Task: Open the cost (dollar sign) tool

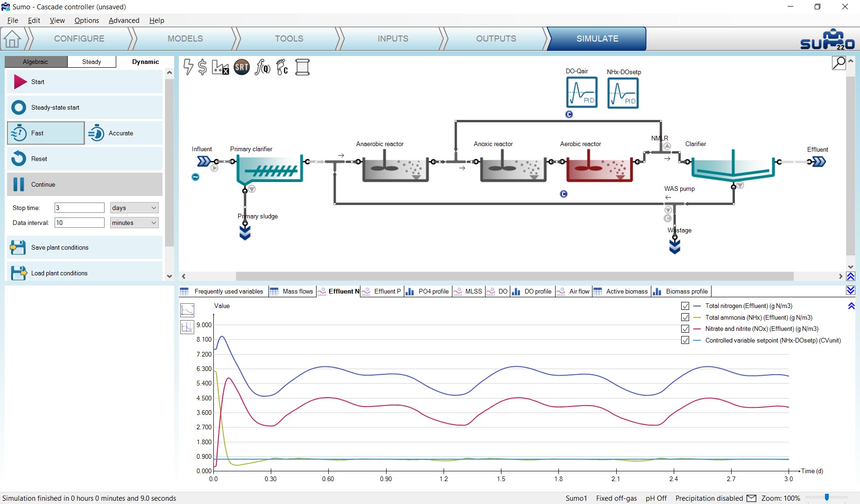Action: [202, 67]
